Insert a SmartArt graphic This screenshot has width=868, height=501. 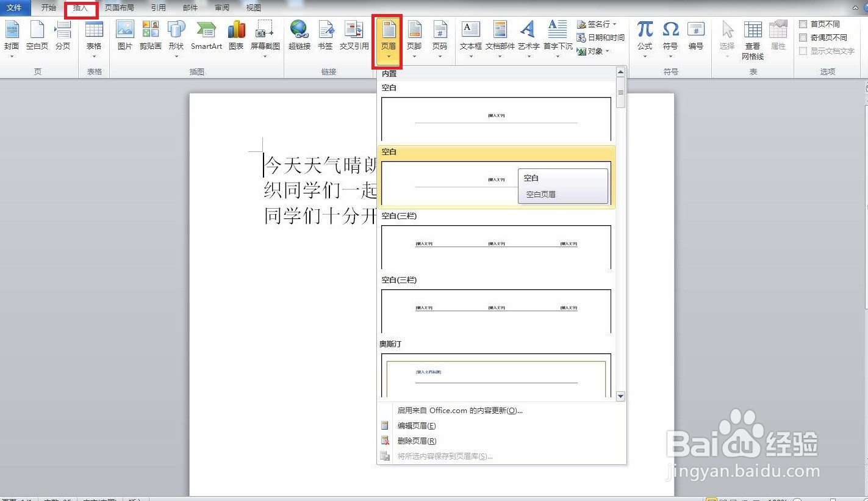click(206, 35)
